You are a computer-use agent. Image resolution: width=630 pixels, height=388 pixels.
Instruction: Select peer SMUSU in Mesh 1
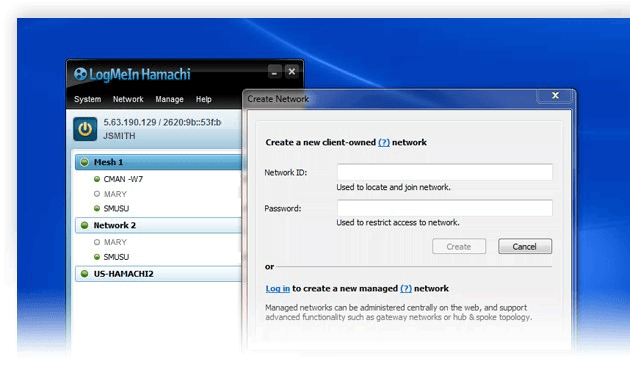pyautogui.click(x=116, y=208)
